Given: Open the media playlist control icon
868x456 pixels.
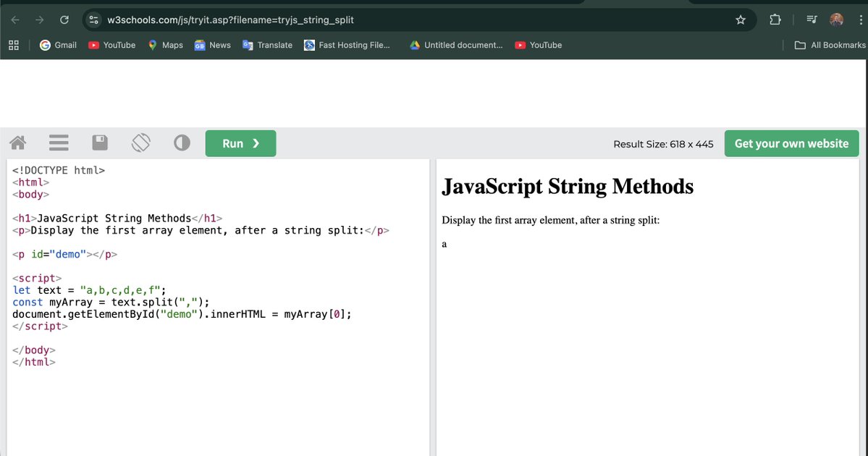Looking at the screenshot, I should (x=812, y=20).
